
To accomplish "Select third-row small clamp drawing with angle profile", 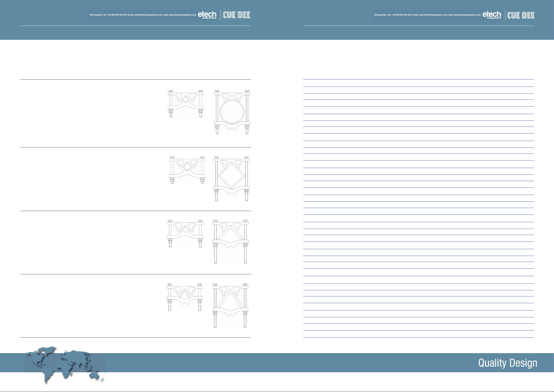I will 185,233.
